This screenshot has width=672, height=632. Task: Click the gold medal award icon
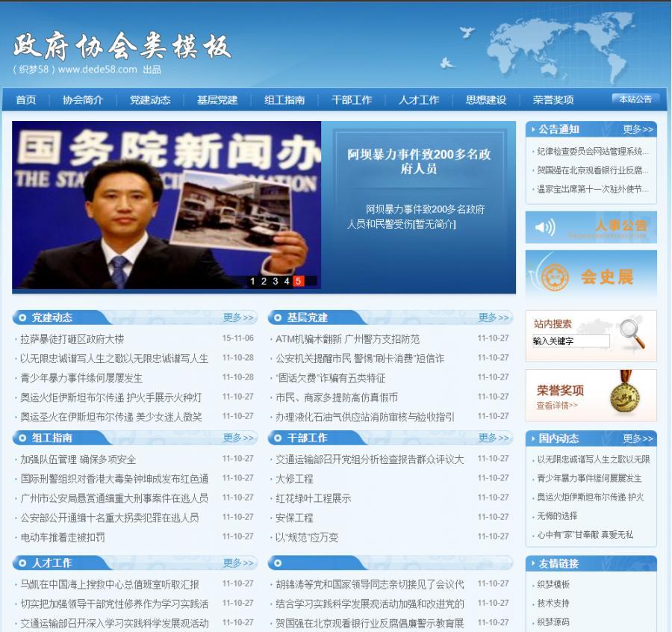point(624,396)
